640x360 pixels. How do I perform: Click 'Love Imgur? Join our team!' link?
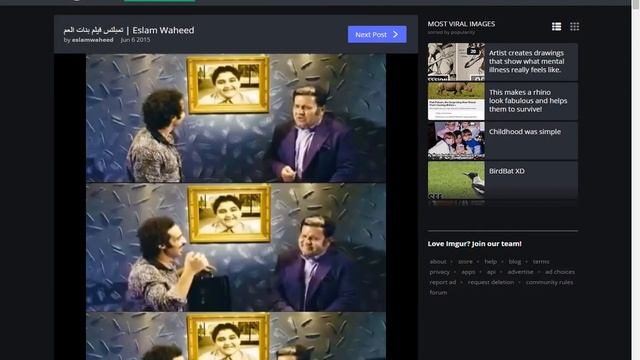pos(475,244)
